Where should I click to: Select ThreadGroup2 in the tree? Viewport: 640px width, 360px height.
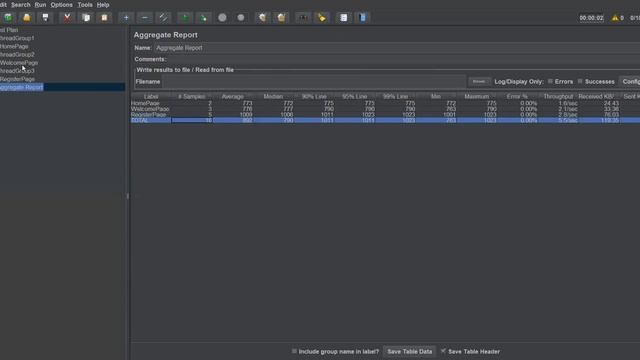(17, 54)
